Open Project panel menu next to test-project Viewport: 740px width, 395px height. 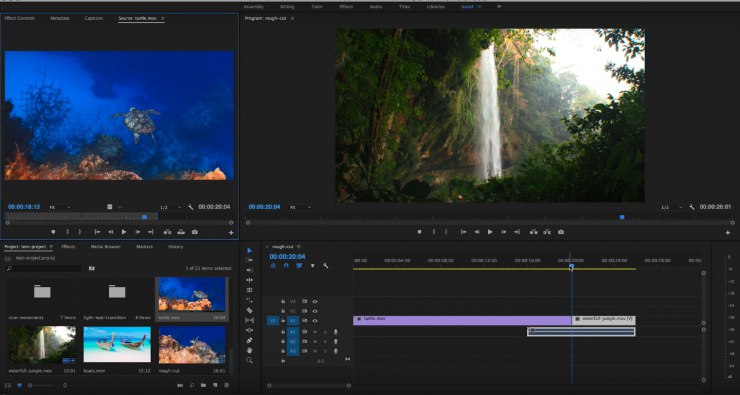point(51,247)
